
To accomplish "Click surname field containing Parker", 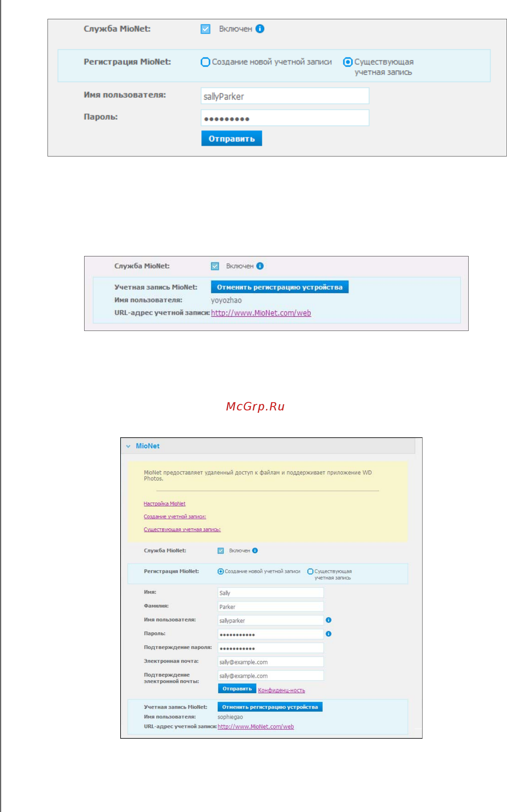I will pyautogui.click(x=271, y=606).
